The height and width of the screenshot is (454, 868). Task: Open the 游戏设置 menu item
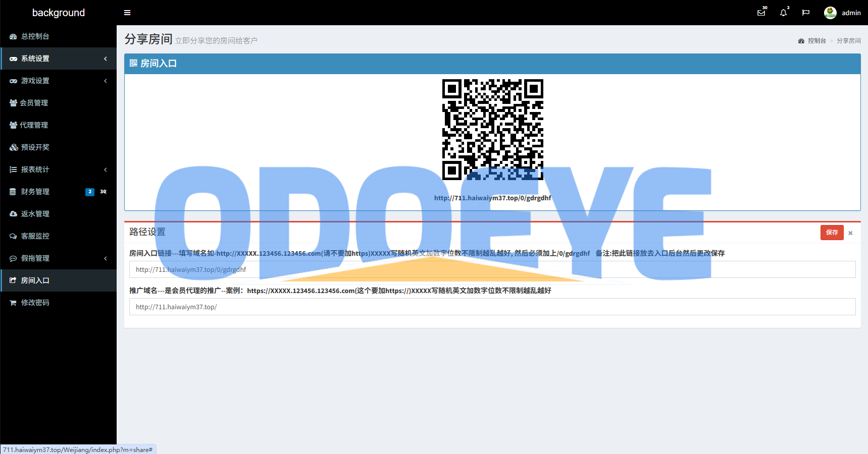coord(59,81)
